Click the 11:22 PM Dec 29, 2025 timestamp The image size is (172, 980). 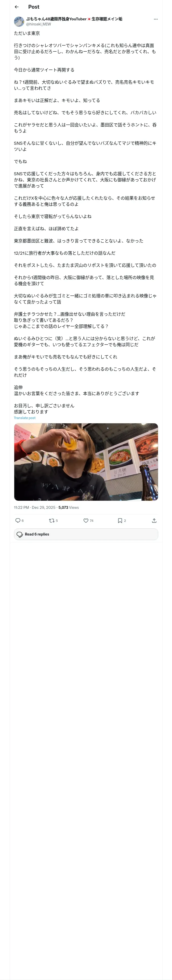(x=35, y=508)
